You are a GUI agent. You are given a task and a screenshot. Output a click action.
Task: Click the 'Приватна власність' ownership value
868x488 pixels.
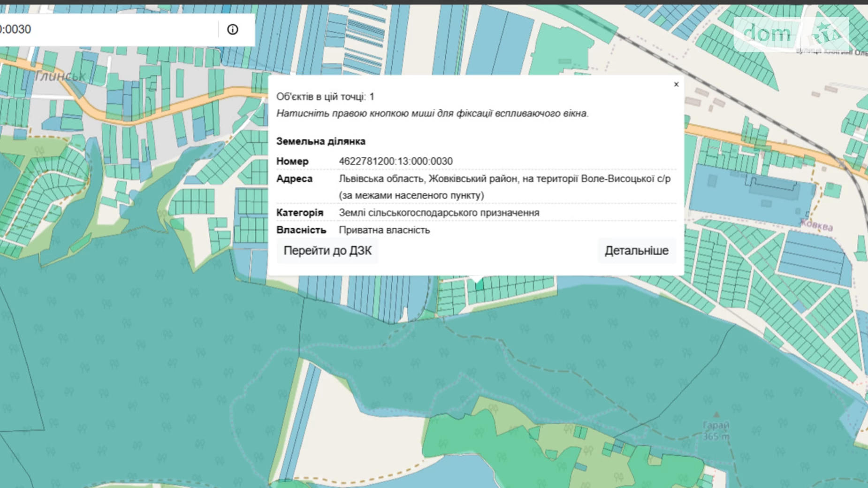[x=384, y=230]
